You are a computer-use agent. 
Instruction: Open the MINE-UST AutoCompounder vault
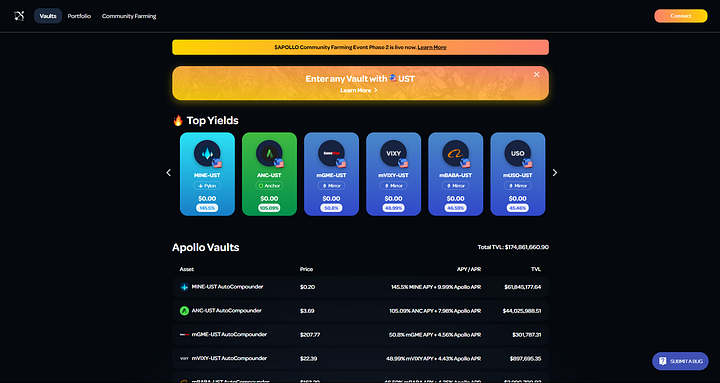coord(360,287)
